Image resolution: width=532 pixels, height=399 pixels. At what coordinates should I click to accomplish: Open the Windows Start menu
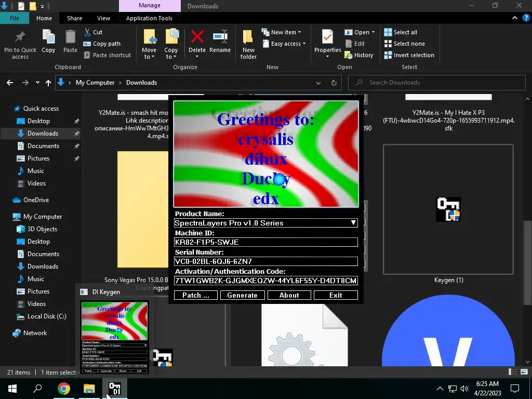tap(12, 389)
